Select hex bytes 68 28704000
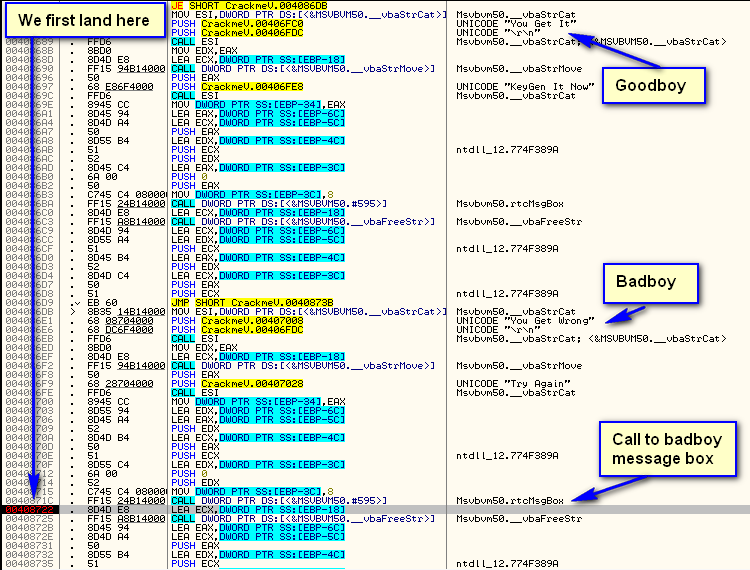The image size is (750, 570). click(x=120, y=384)
